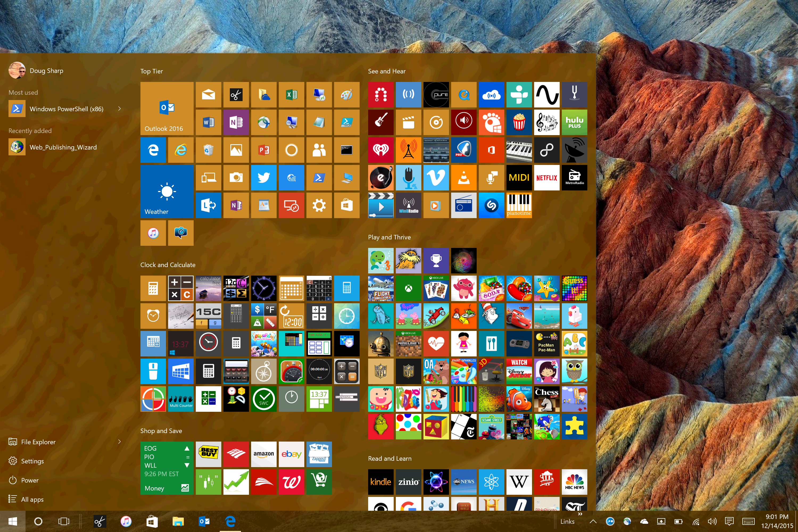Viewport: 798px width, 532px height.
Task: Open the Money live tile
Action: (167, 468)
